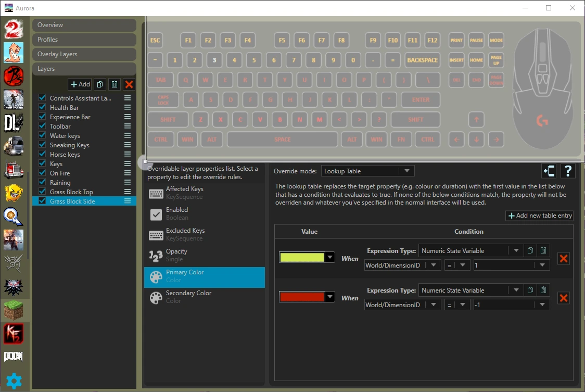This screenshot has height=392, width=585.
Task: Select the Dying Light profile icon
Action: click(x=14, y=123)
